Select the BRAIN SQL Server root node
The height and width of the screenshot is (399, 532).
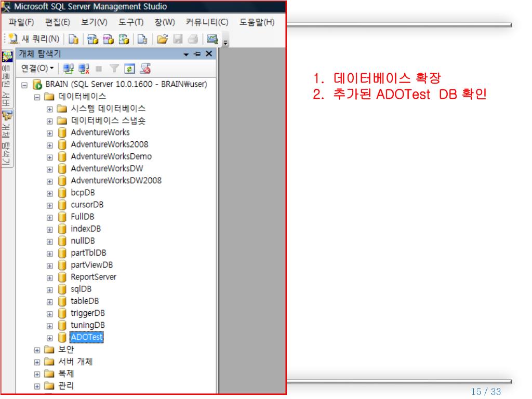point(126,84)
